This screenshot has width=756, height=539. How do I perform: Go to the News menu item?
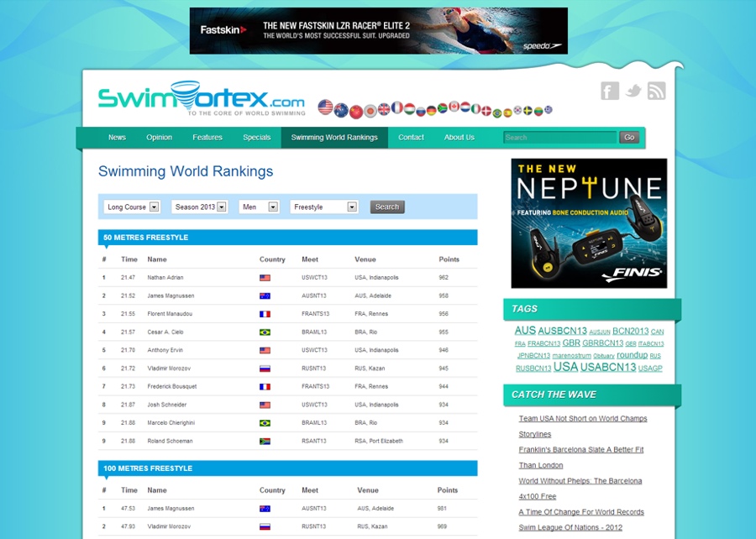tap(117, 138)
